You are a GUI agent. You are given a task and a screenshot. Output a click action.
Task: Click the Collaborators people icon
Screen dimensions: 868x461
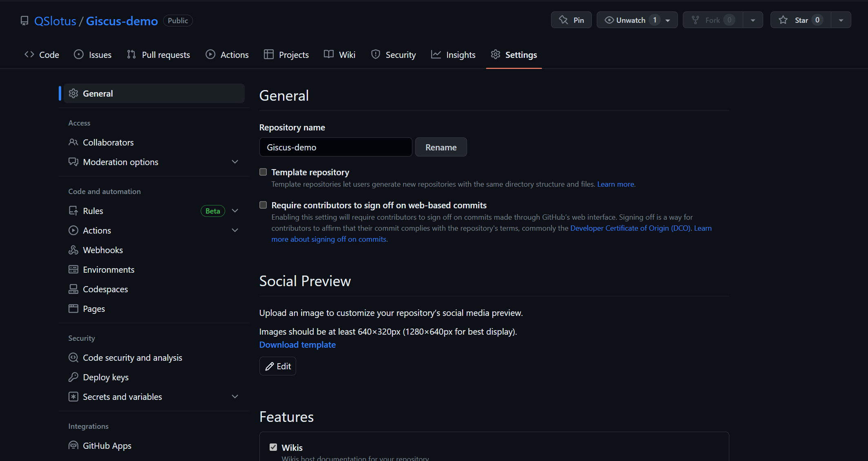[x=73, y=142]
